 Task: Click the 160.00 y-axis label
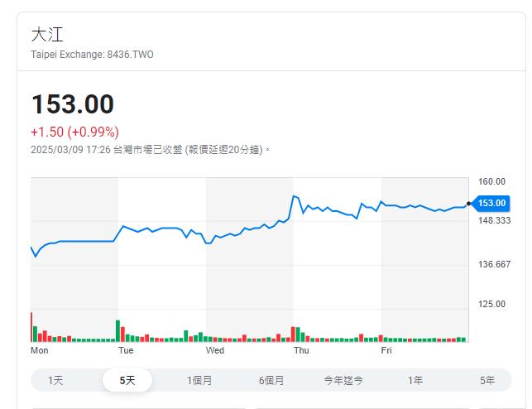(491, 181)
